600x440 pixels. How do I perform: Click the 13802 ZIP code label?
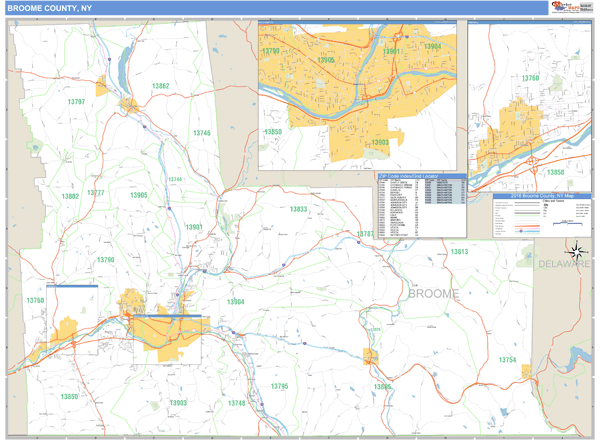point(70,196)
